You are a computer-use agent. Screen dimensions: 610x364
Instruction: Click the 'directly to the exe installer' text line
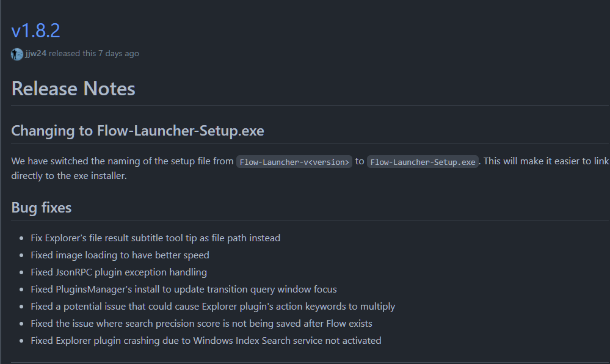[68, 176]
